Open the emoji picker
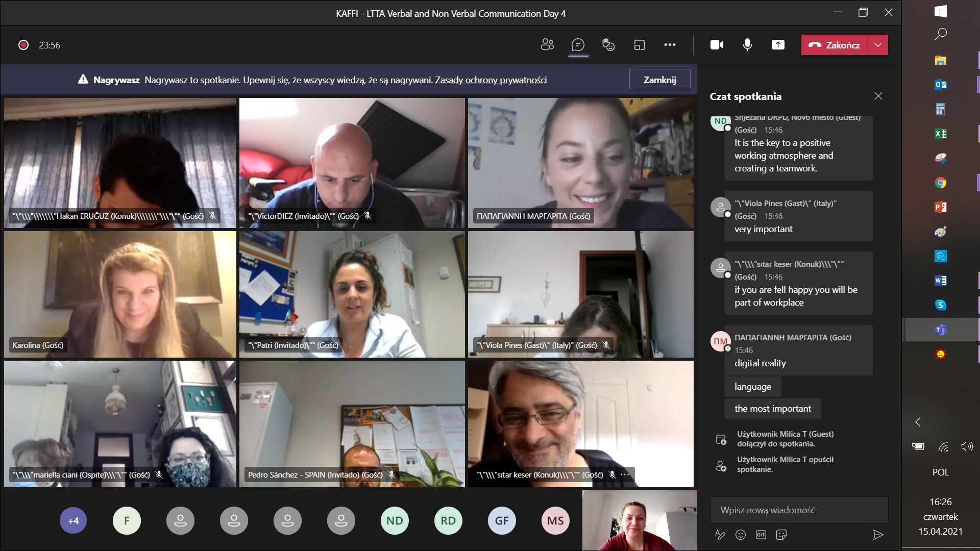 pos(740,534)
